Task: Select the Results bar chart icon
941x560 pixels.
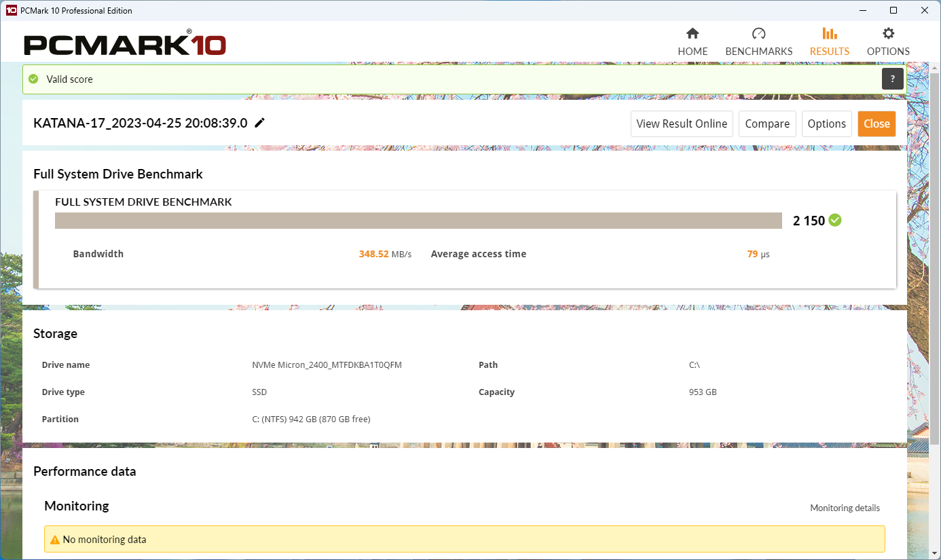Action: pos(829,33)
